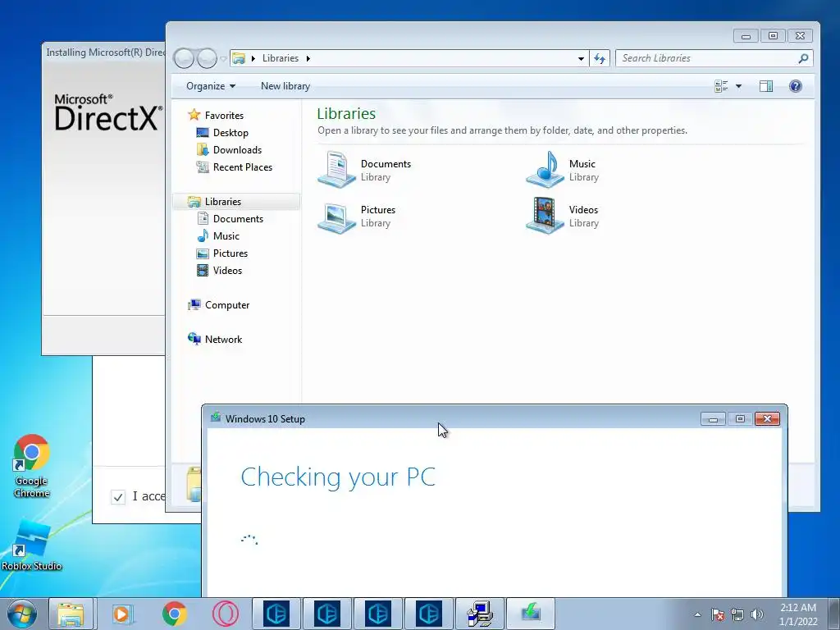Click the Forward arrow in Libraries window
The height and width of the screenshot is (630, 840).
207,58
